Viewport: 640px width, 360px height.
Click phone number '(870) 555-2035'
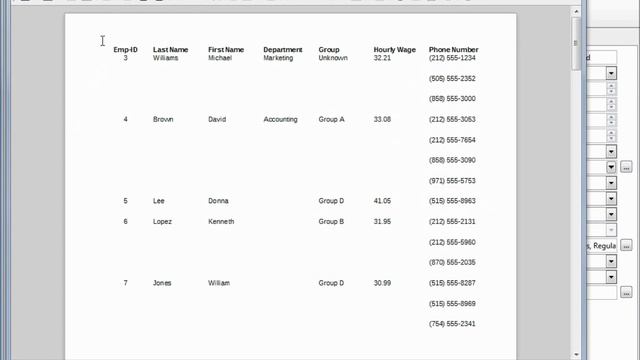point(452,262)
